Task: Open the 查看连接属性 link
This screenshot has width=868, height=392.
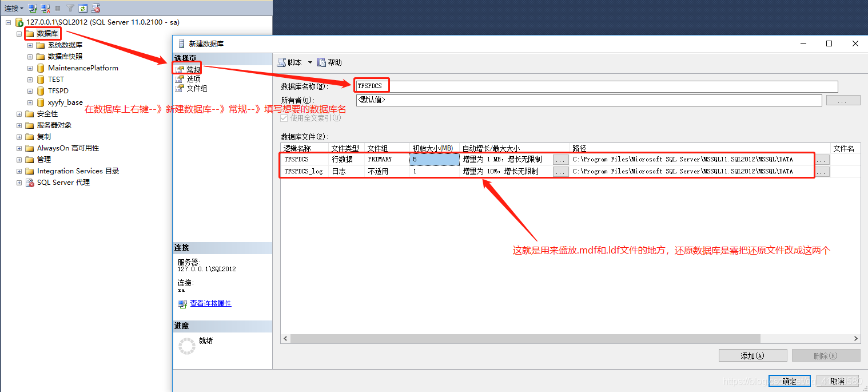Action: [210, 303]
